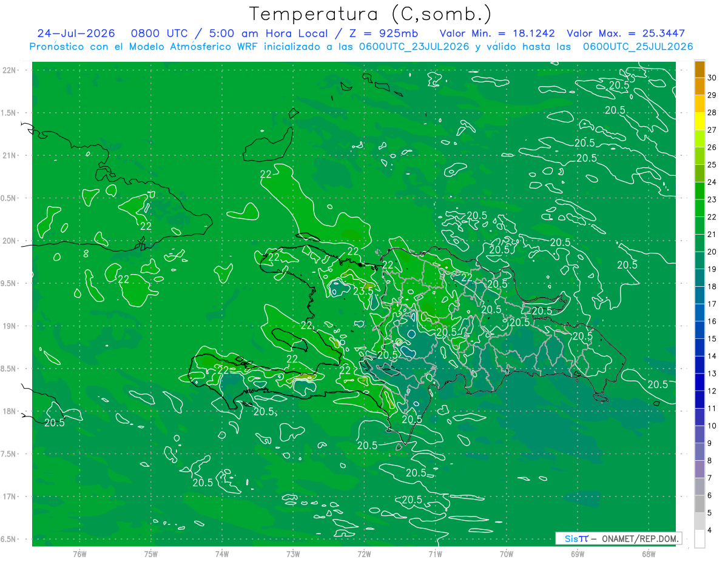This screenshot has width=728, height=562.
Task: Click the '25' color scale label
Action: click(x=712, y=165)
